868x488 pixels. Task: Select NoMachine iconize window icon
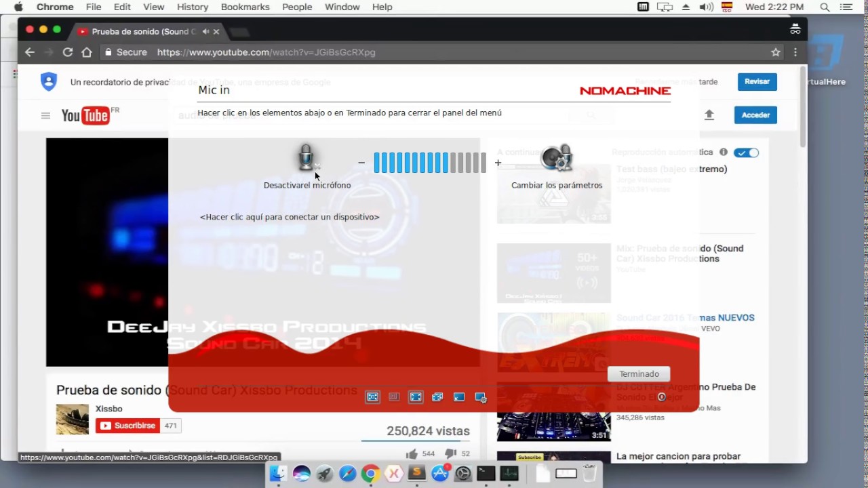pyautogui.click(x=459, y=397)
